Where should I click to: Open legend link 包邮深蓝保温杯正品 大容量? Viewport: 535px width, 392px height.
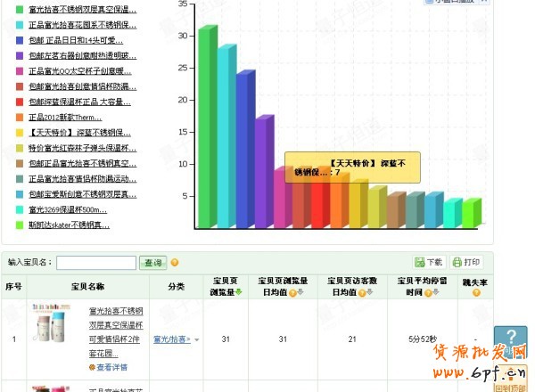pos(79,102)
